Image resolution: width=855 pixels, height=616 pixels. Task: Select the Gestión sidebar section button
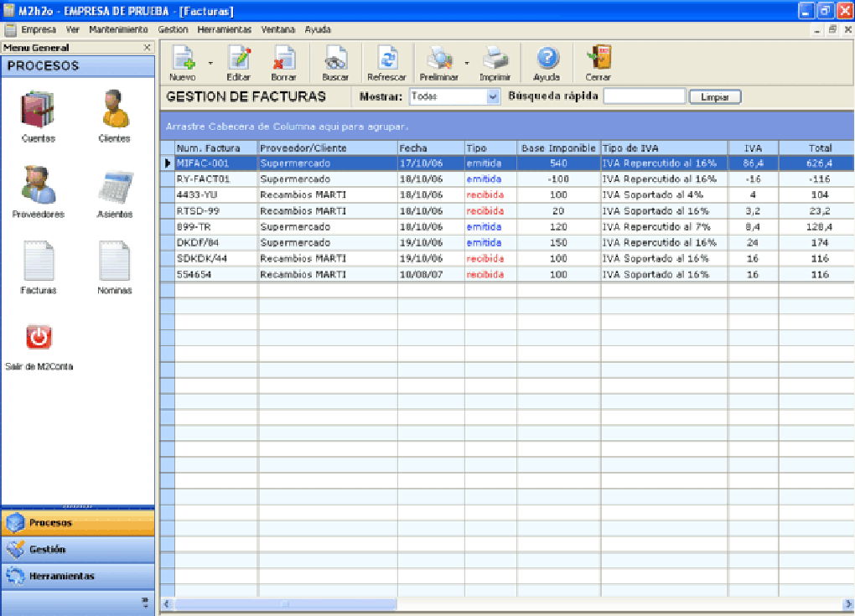click(x=78, y=549)
